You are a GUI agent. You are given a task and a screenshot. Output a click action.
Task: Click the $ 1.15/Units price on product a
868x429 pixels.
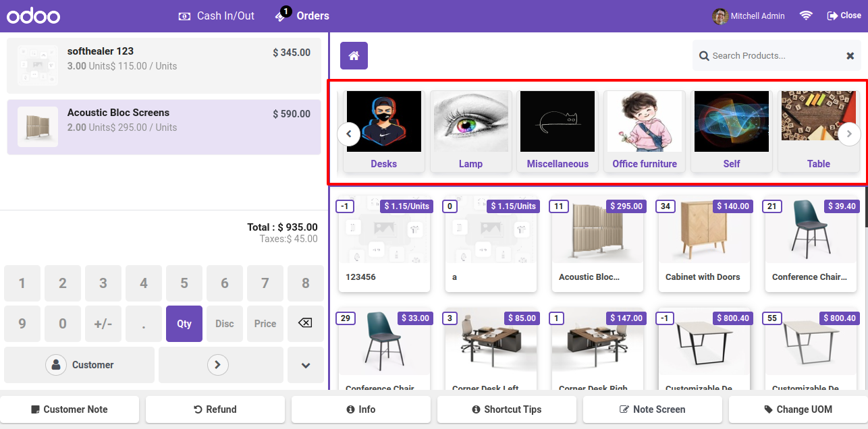513,206
